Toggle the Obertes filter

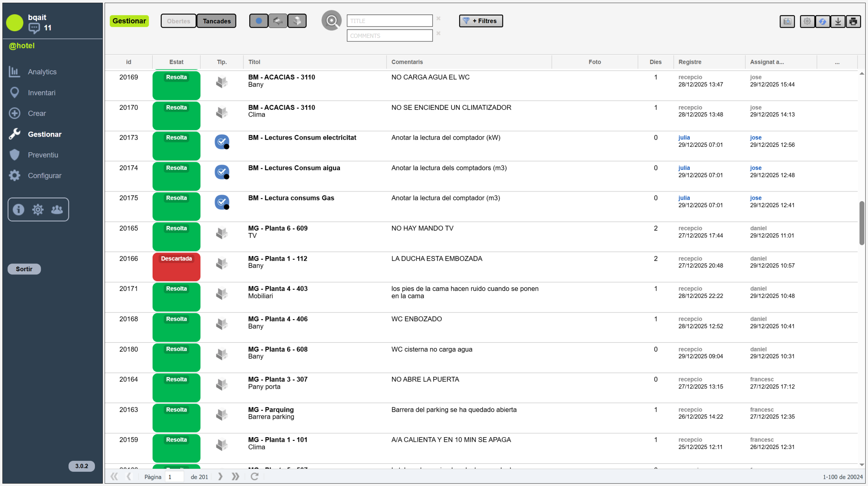click(x=178, y=21)
